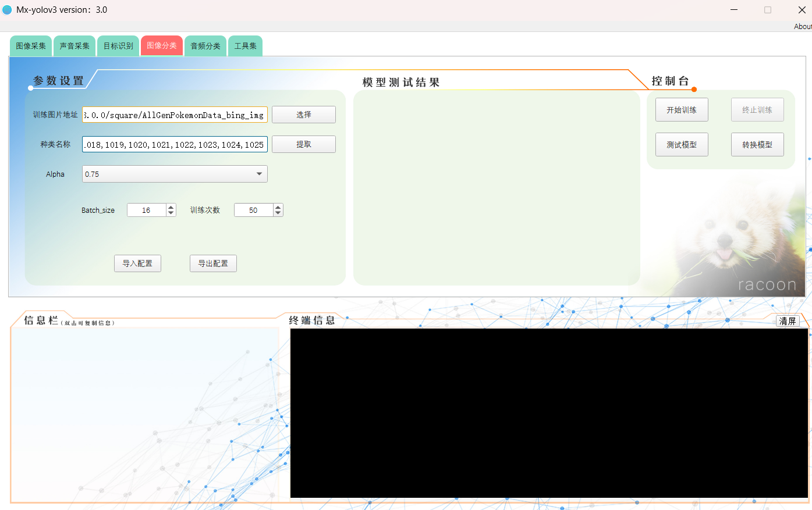Click the 提取 button for class names
812x510 pixels.
coord(304,144)
